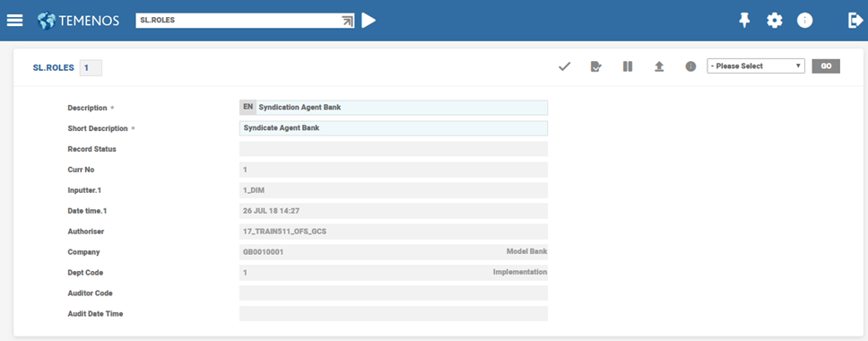Edit the Description field Syndication Agent Bank
This screenshot has height=341, width=868.
(x=402, y=108)
